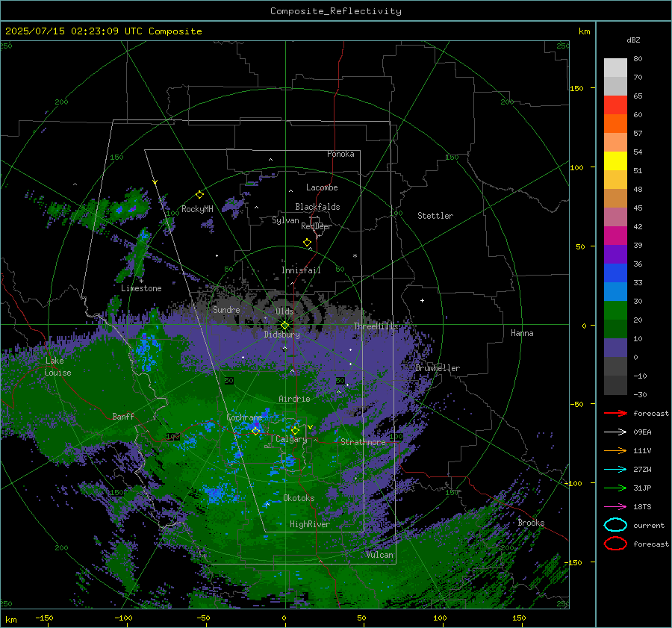Click the magenta 18TS arrow in legend
The height and width of the screenshot is (628, 672).
pos(615,507)
